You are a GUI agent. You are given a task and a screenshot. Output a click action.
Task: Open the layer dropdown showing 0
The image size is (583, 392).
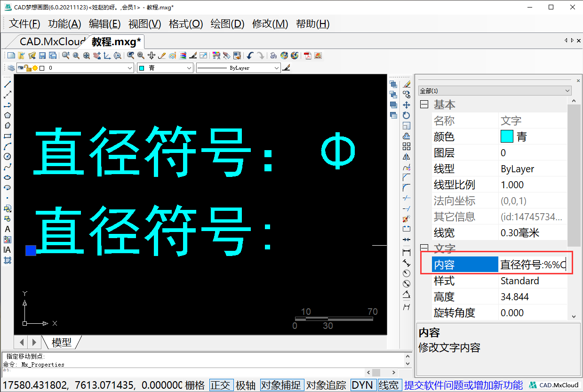point(75,68)
